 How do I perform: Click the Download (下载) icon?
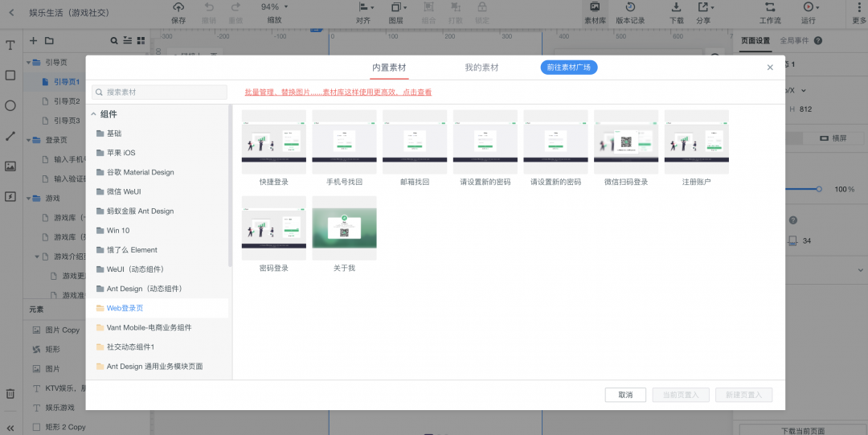(676, 7)
